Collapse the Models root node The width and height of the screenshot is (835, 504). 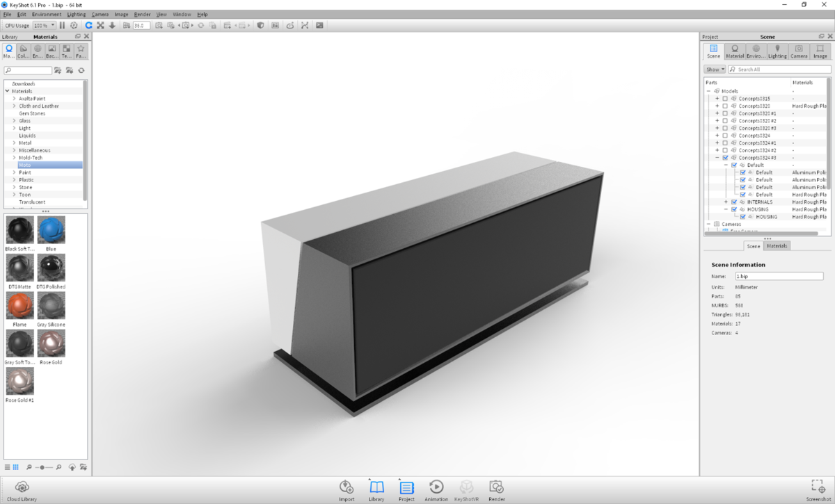(709, 91)
